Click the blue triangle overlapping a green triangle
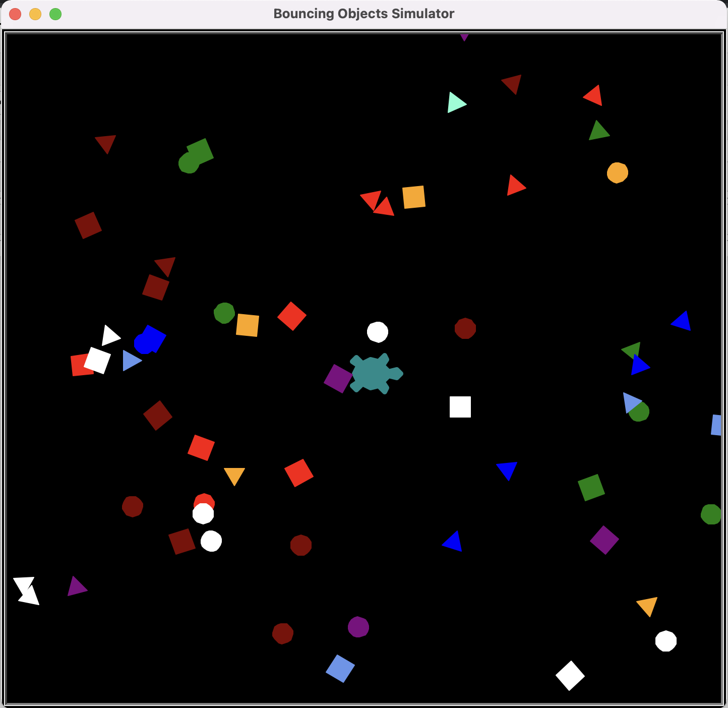 tap(639, 365)
